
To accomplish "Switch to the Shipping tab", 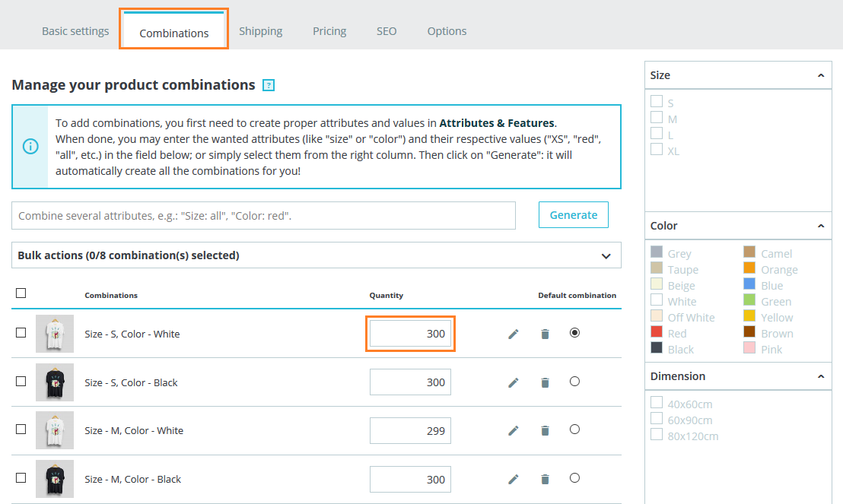I will [260, 31].
